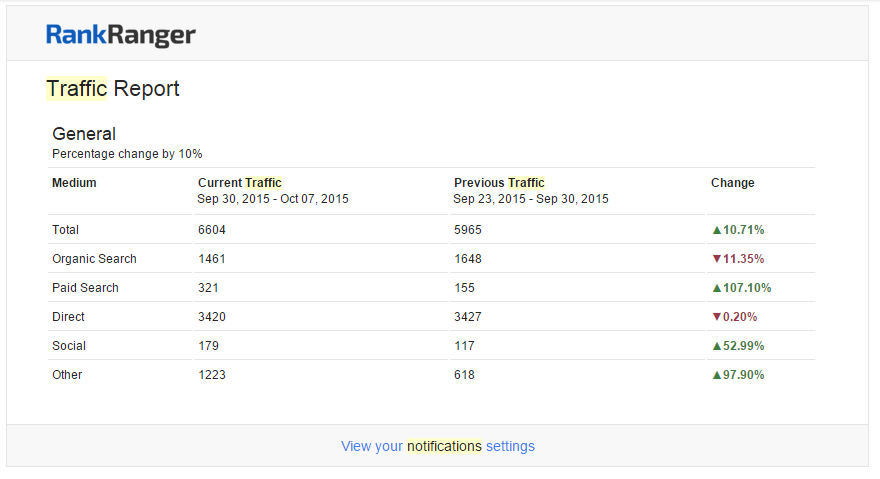
Task: Select the Traffic Report heading
Action: [x=113, y=88]
